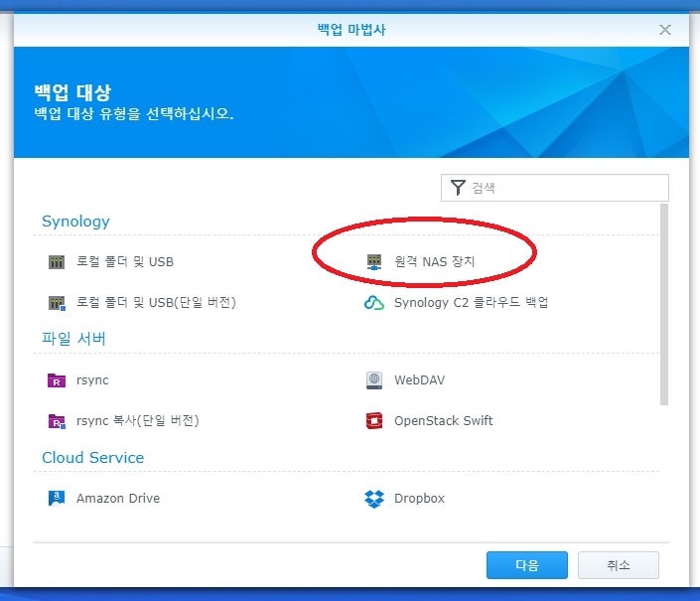Image resolution: width=700 pixels, height=601 pixels.
Task: Select the 'rsync' label
Action: [92, 380]
